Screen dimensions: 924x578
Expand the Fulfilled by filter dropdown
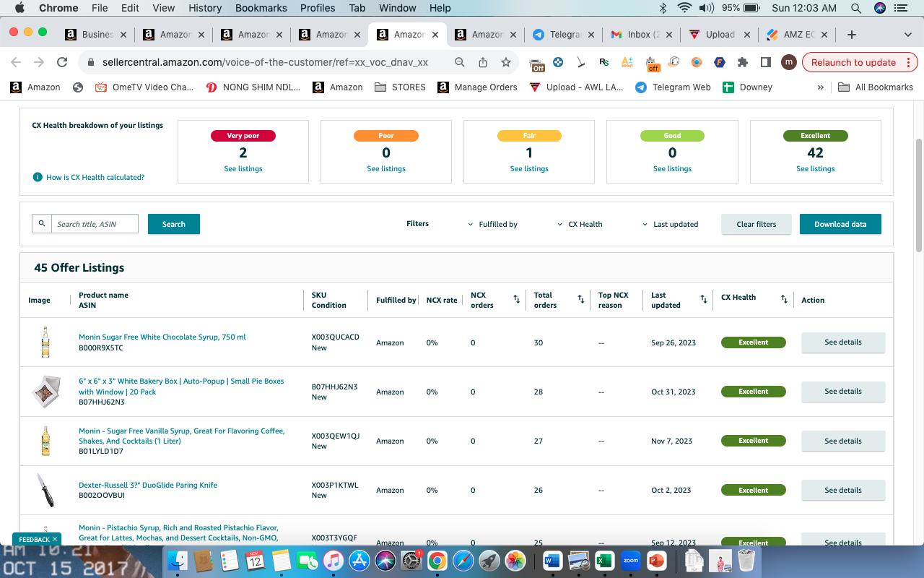(x=493, y=224)
